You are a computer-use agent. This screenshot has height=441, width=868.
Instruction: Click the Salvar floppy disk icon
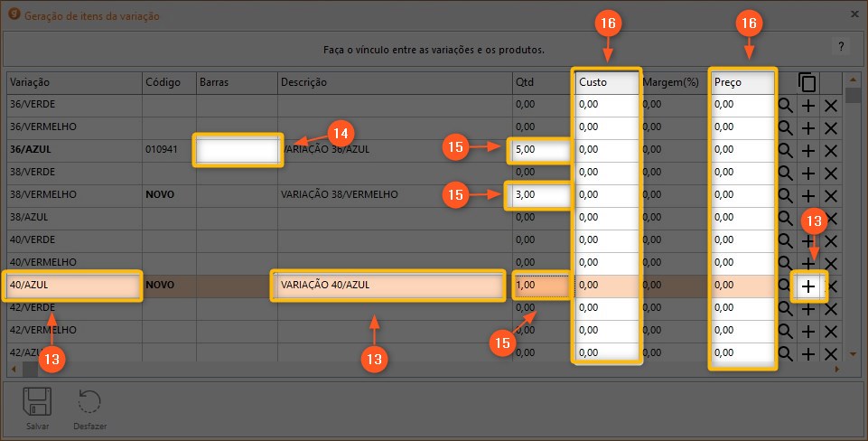tap(38, 402)
